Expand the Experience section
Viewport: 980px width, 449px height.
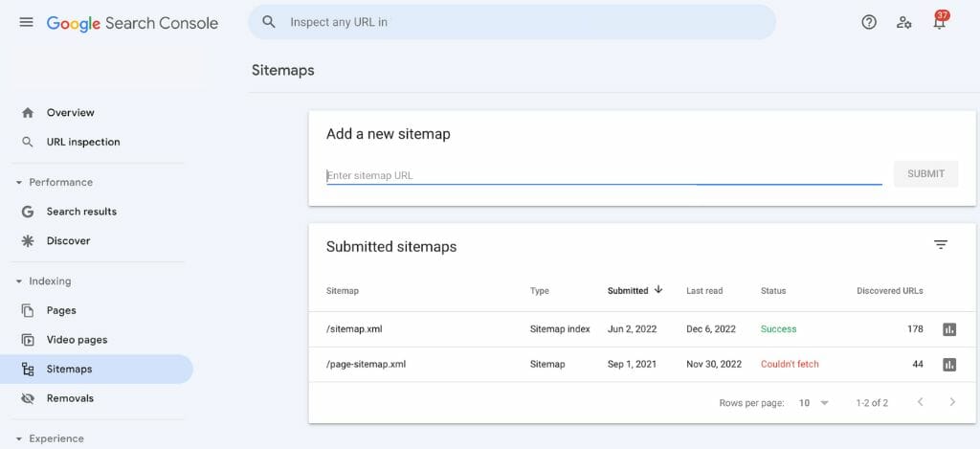pos(19,438)
